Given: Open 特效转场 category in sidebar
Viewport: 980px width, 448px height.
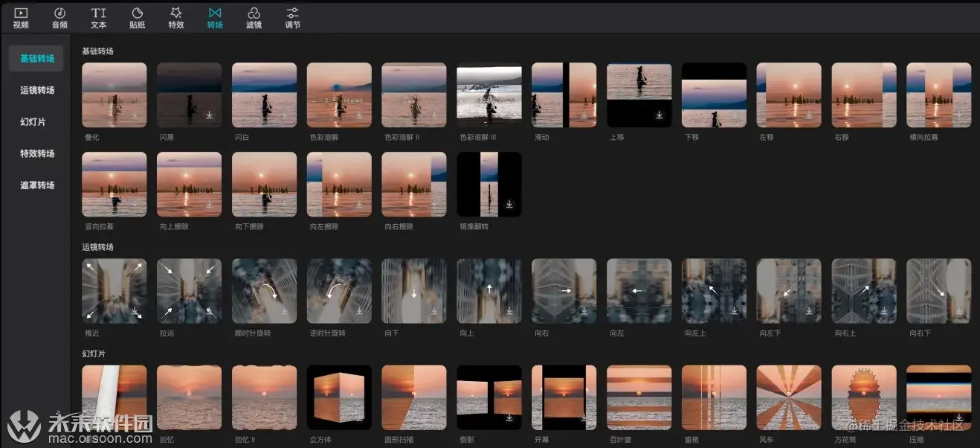Looking at the screenshot, I should (x=37, y=153).
